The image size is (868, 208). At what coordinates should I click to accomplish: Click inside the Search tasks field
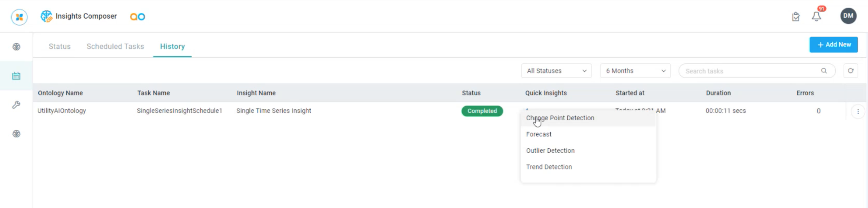(724, 70)
